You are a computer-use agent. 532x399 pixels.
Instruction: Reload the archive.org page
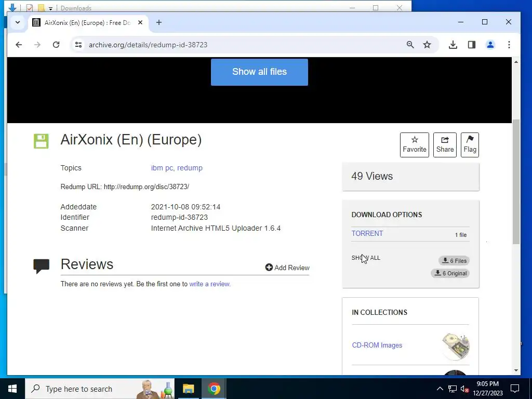(56, 45)
